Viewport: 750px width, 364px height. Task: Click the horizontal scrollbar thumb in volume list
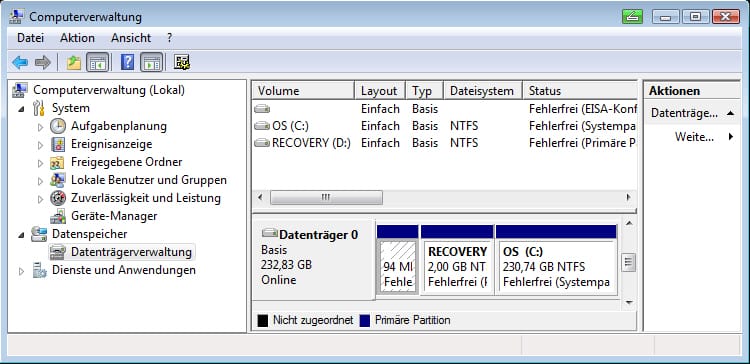pos(326,197)
